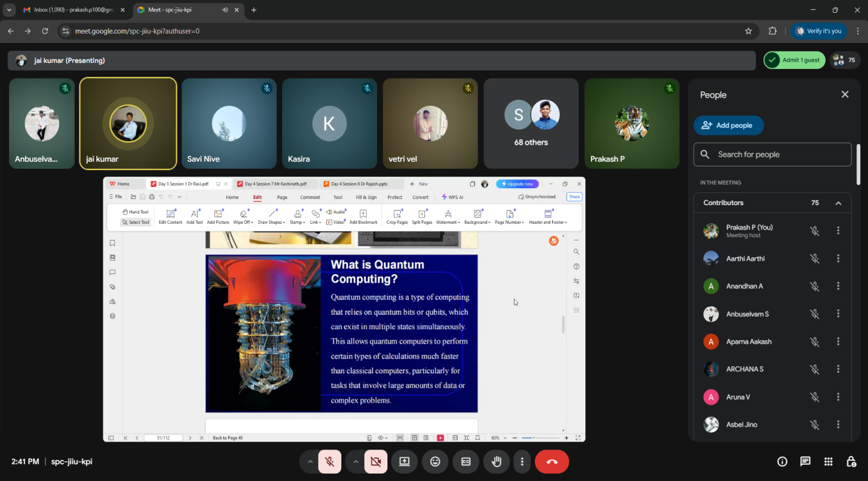
Task: Toggle the camera on
Action: point(376,462)
